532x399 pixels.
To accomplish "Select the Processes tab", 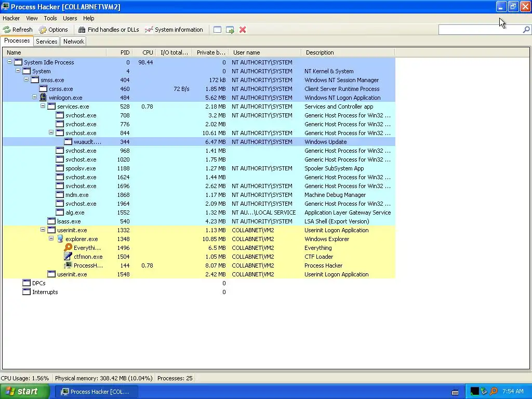I will [17, 41].
